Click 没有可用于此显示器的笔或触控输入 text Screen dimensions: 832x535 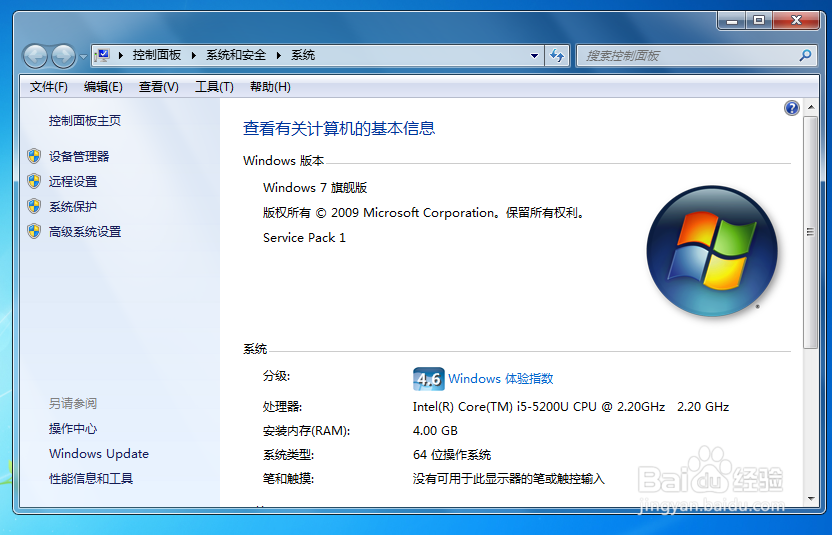pyautogui.click(x=509, y=479)
